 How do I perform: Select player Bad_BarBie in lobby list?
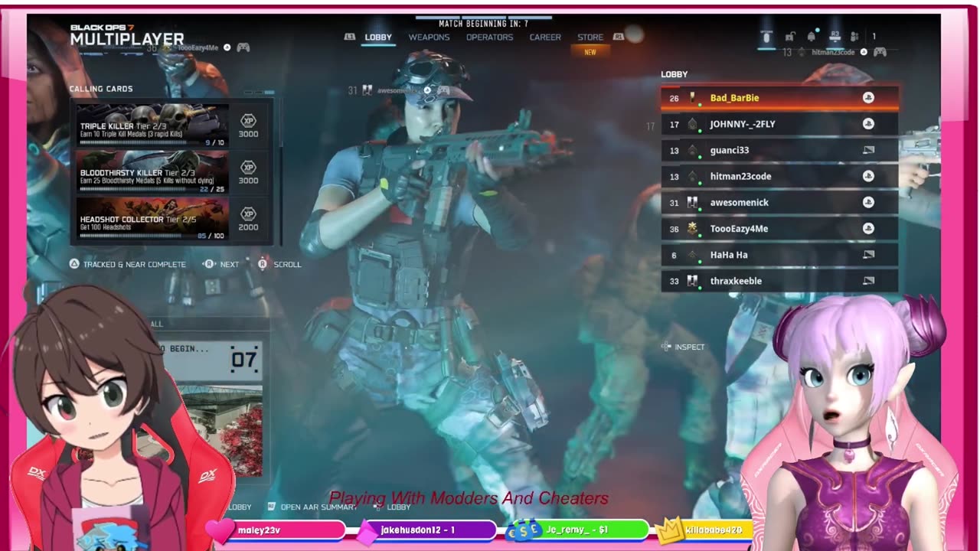[779, 98]
